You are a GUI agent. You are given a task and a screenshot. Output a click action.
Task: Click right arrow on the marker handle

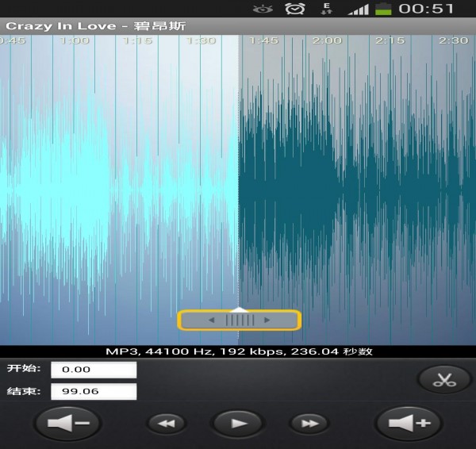tap(267, 320)
